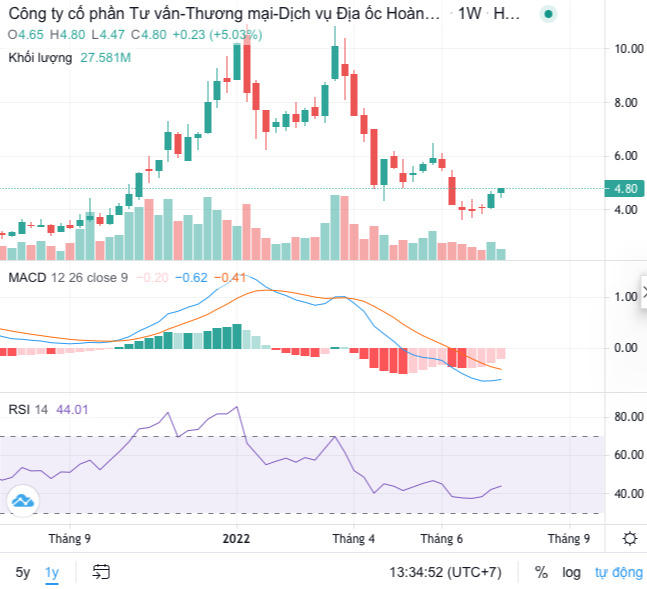647x589 pixels.
Task: Open the go-to-date range icon
Action: point(101,572)
